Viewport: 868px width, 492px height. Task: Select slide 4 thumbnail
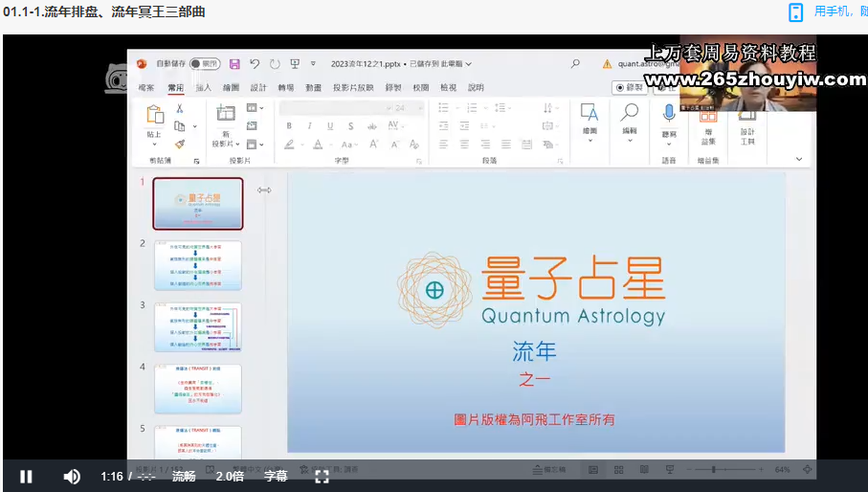198,389
